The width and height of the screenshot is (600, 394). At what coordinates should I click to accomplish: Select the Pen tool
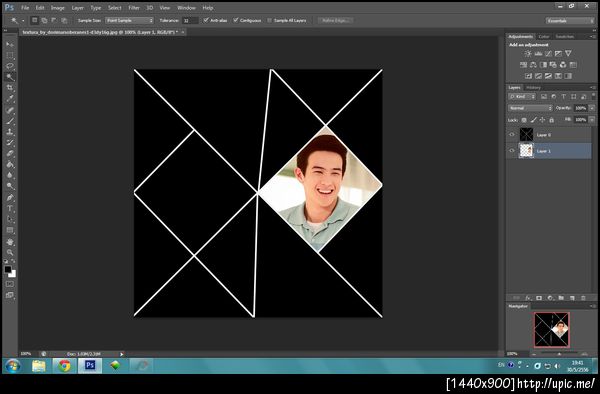10,198
